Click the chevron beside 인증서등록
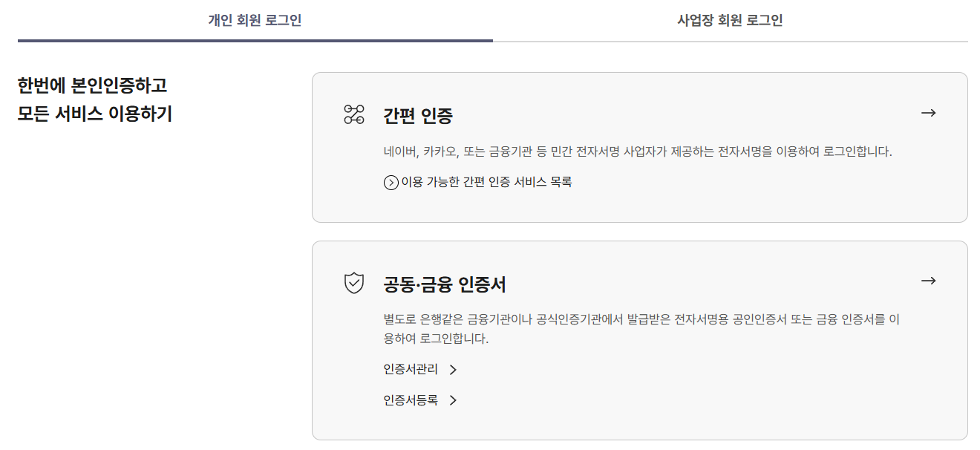The height and width of the screenshot is (450, 980). tap(453, 401)
